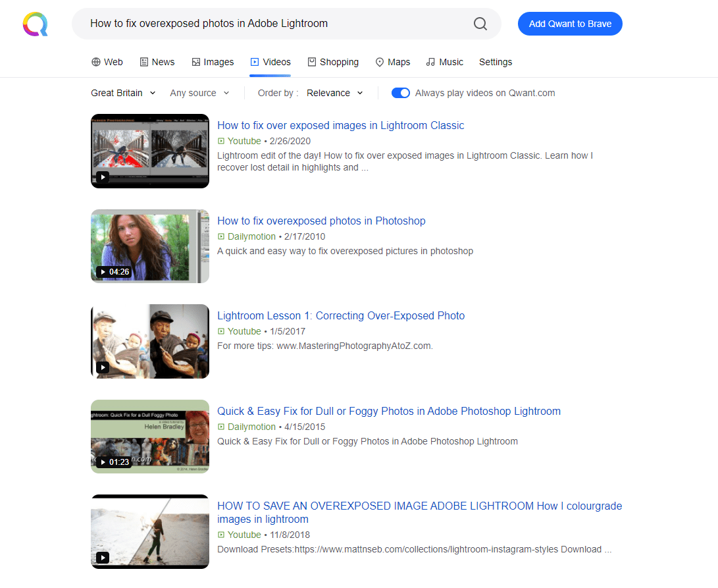Switch to the Maps tab
This screenshot has height=588, width=718.
[393, 62]
